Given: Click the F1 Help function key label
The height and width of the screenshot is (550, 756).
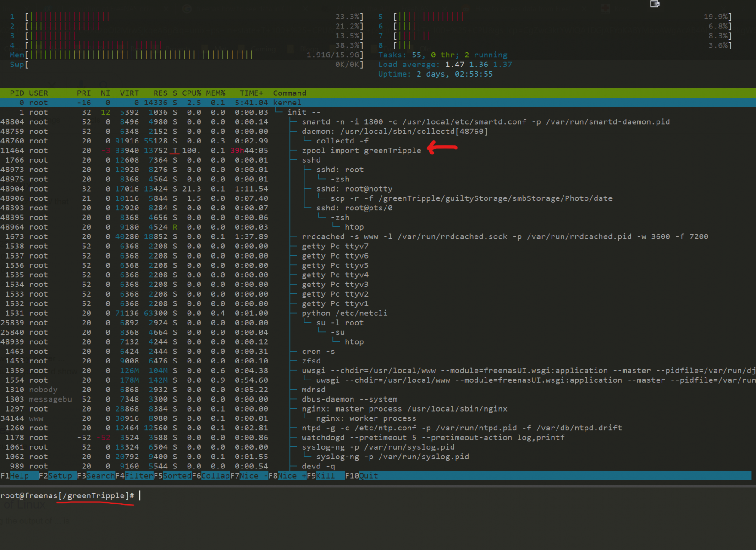Looking at the screenshot, I should pyautogui.click(x=19, y=476).
